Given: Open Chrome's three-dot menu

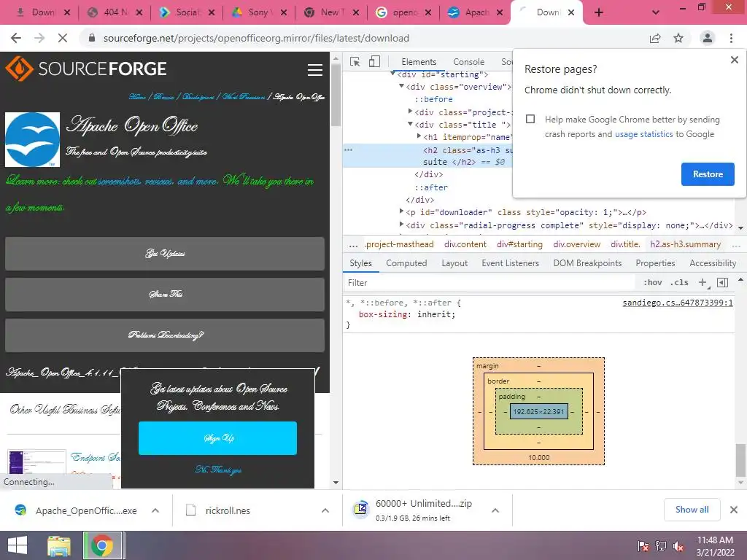Looking at the screenshot, I should (x=731, y=38).
